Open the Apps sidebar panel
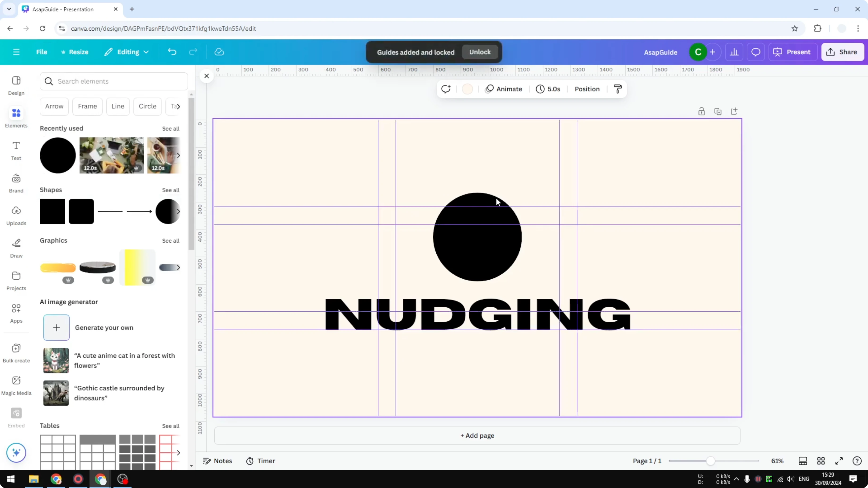Viewport: 868px width, 488px height. (x=16, y=313)
